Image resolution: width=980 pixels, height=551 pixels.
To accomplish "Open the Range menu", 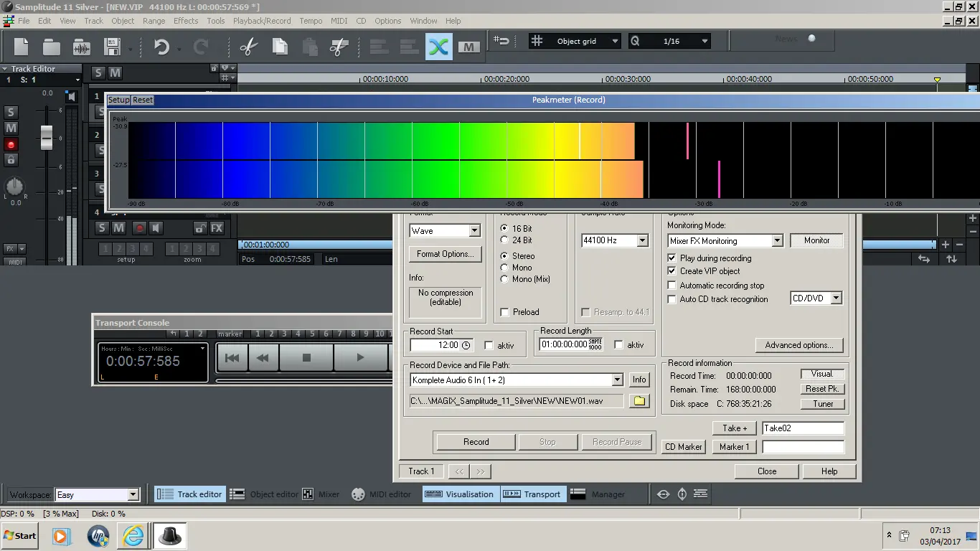I will [x=154, y=21].
